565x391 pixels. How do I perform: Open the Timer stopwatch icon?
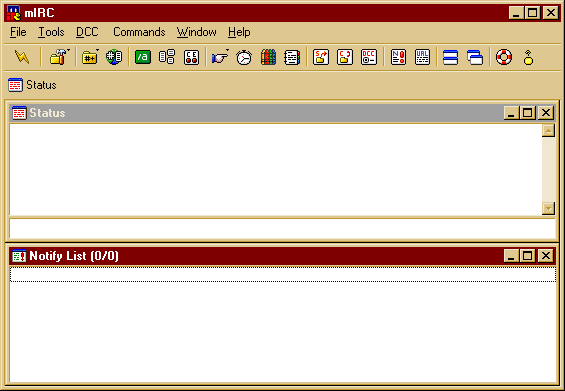tap(244, 57)
